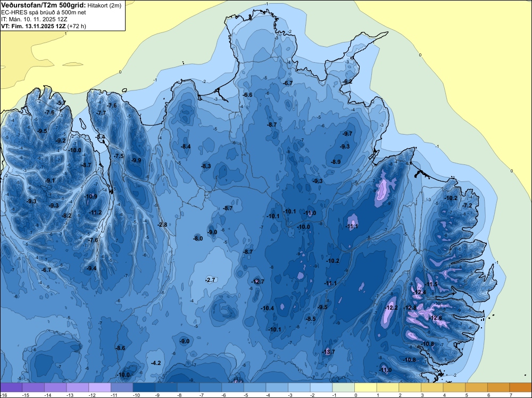This screenshot has width=532, height=398.
Task: Click the -7.7 temperature value on the map
Action: coord(101,113)
